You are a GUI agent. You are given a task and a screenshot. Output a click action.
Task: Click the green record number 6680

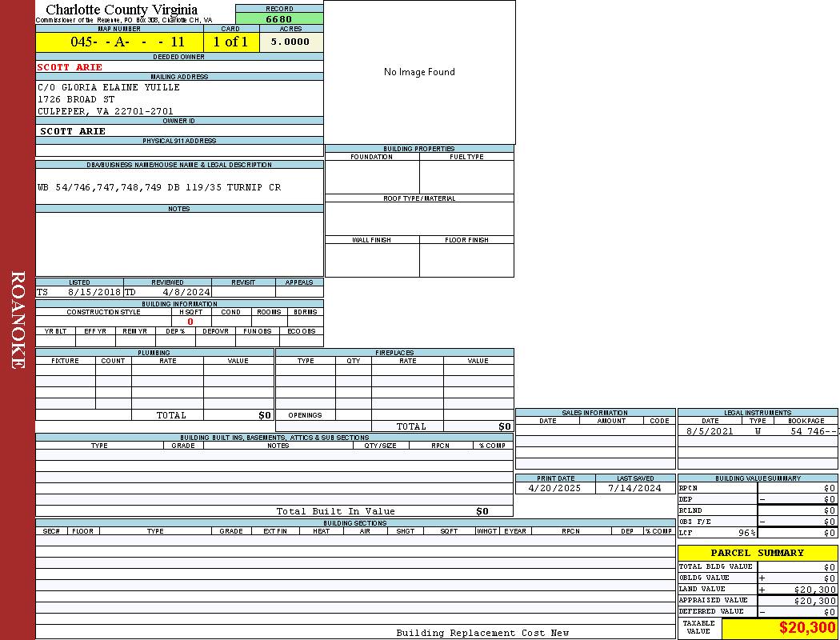(279, 19)
